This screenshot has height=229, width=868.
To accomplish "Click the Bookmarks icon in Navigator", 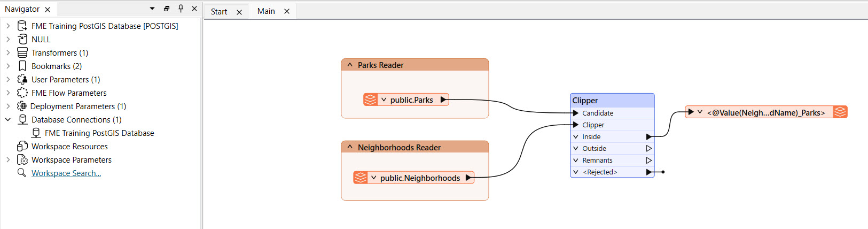I will 22,66.
